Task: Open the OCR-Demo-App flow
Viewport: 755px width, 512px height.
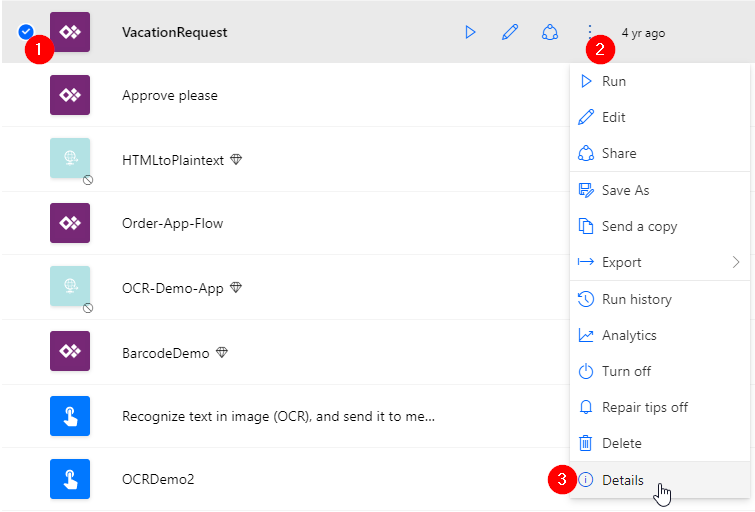Action: [x=172, y=288]
